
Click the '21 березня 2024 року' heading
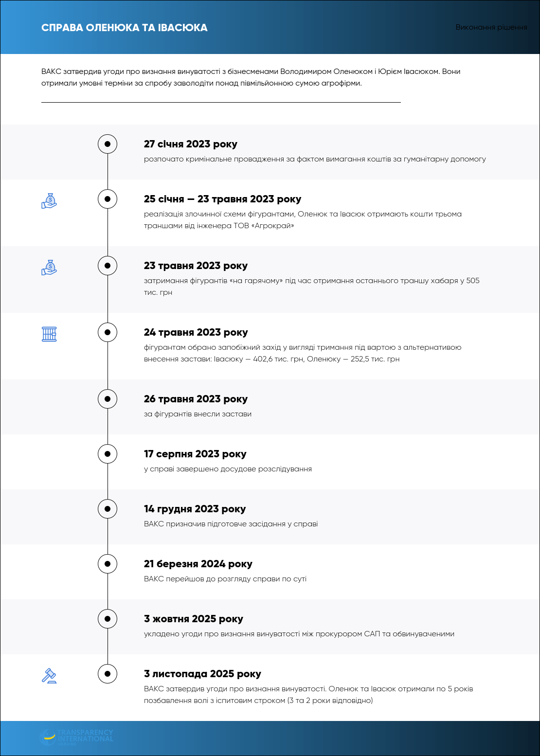[198, 564]
